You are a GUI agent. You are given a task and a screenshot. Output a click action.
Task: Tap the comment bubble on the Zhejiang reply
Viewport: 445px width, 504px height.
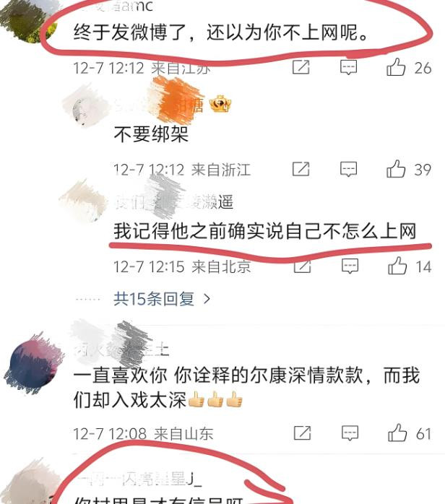(348, 169)
